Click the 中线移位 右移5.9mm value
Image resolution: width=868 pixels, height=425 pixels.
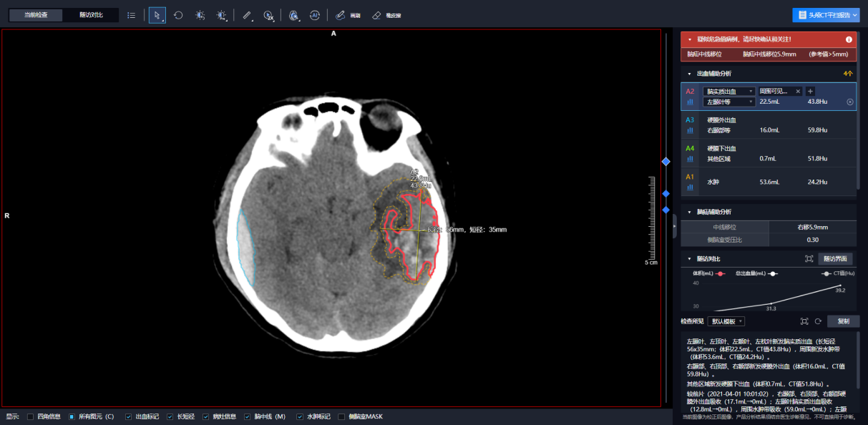click(x=813, y=228)
